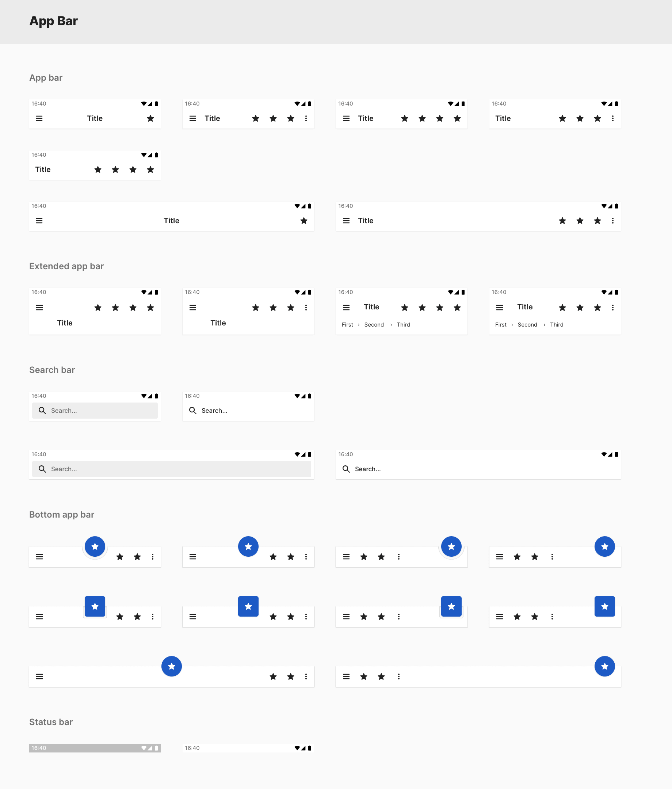
Task: Click inside the wide gray Search... field
Action: (x=171, y=469)
